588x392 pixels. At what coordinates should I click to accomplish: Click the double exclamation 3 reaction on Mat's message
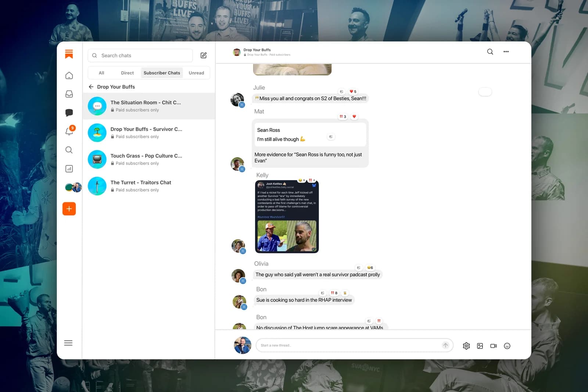[x=343, y=116]
